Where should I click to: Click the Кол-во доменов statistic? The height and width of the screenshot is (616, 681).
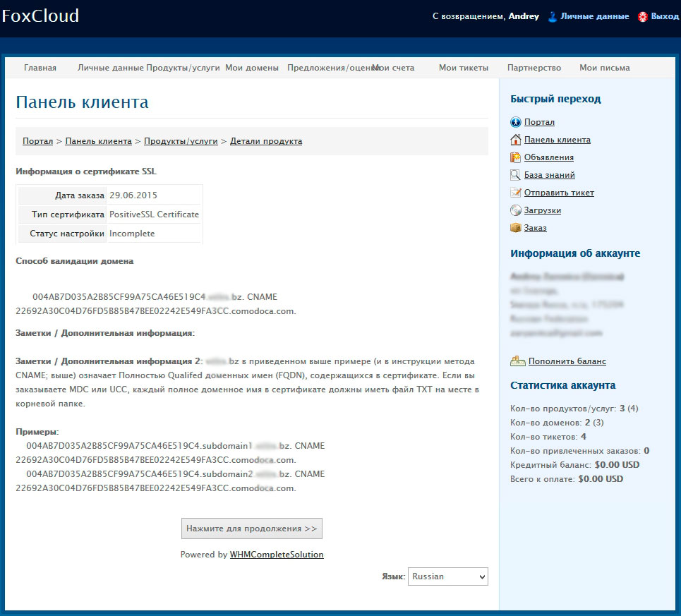click(557, 423)
